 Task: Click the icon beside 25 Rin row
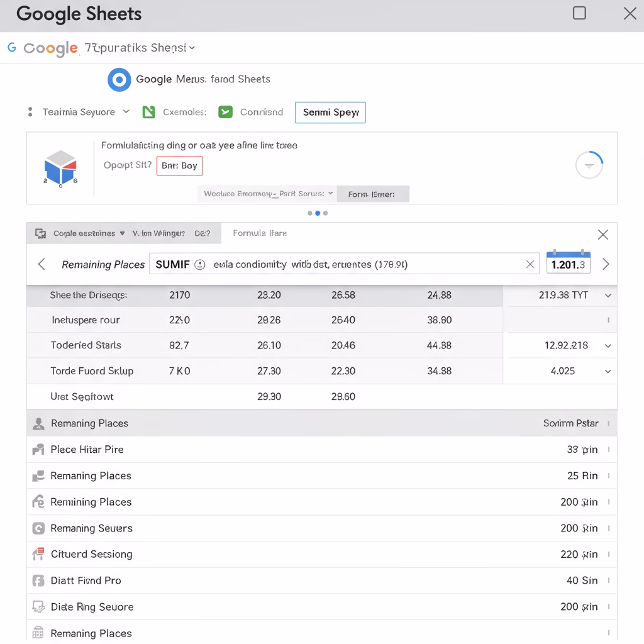point(38,475)
